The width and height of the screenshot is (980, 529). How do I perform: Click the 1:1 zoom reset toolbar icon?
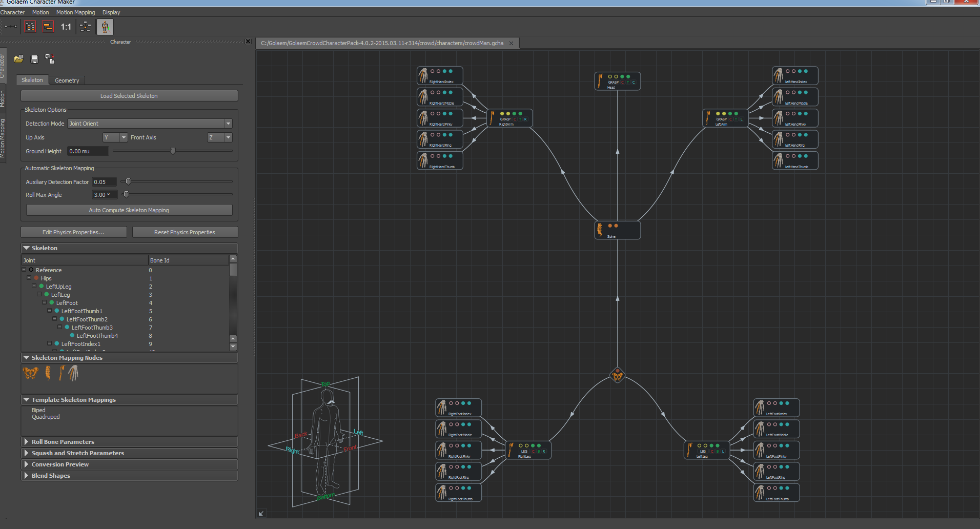coord(66,27)
